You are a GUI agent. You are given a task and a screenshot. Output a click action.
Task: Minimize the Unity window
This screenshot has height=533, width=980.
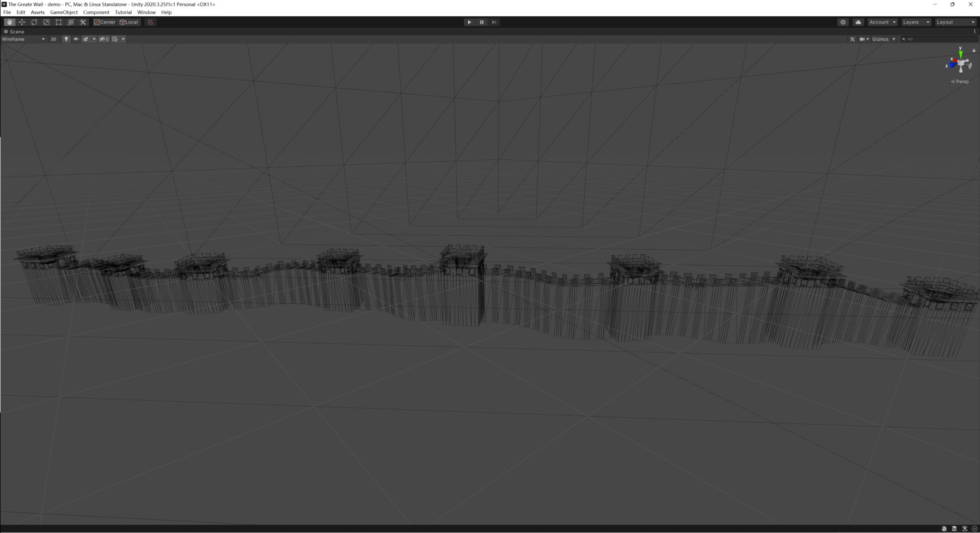pos(935,4)
